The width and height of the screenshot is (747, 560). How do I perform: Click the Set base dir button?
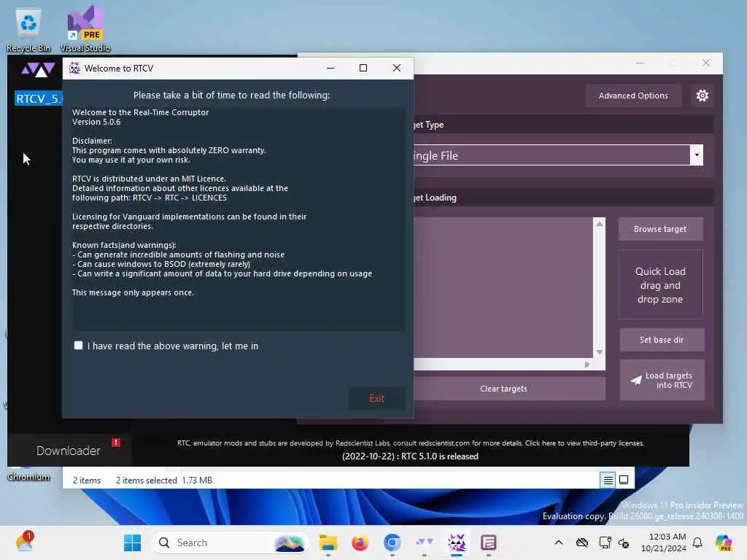tap(662, 340)
